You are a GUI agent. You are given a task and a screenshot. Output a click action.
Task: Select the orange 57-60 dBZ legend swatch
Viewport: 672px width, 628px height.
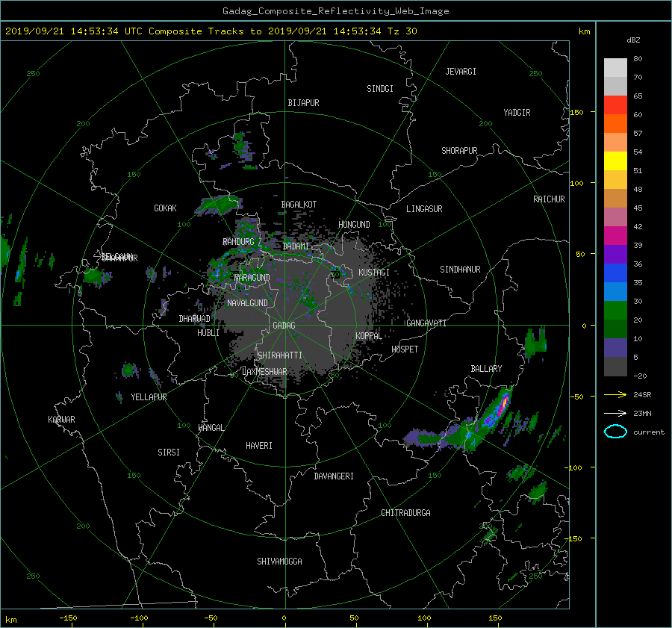[615, 123]
